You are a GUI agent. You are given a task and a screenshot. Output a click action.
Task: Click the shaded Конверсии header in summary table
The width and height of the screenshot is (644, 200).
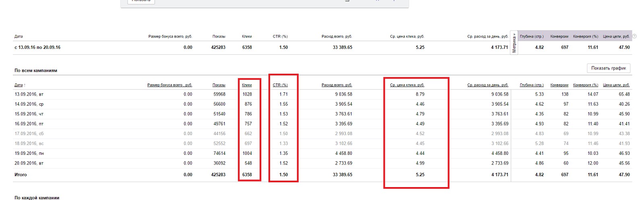(559, 36)
